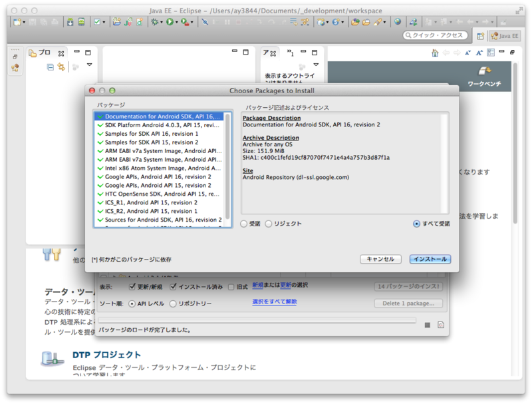Uncheck the インストール済み checkbox

174,287
